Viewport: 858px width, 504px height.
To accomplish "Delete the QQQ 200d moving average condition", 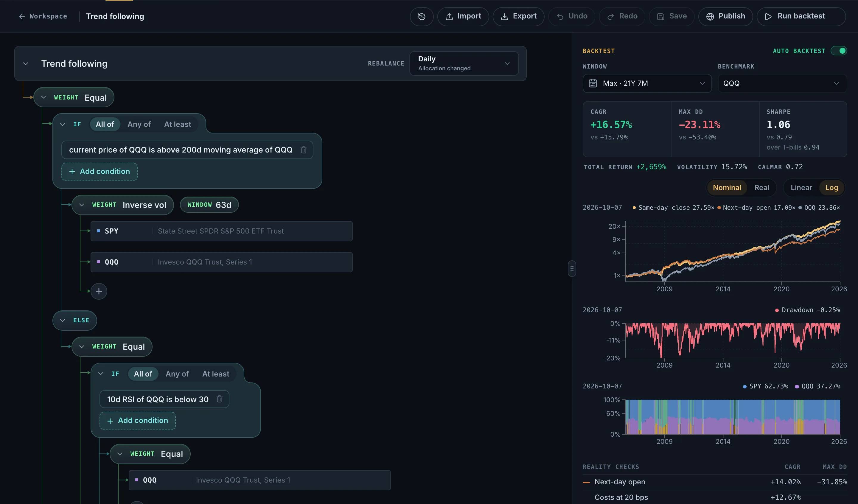I will (303, 150).
